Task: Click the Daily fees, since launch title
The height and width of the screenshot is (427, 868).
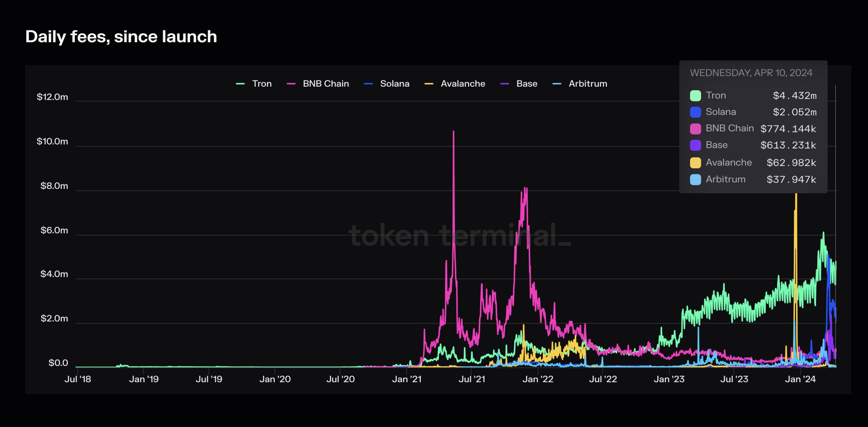Action: coord(121,37)
